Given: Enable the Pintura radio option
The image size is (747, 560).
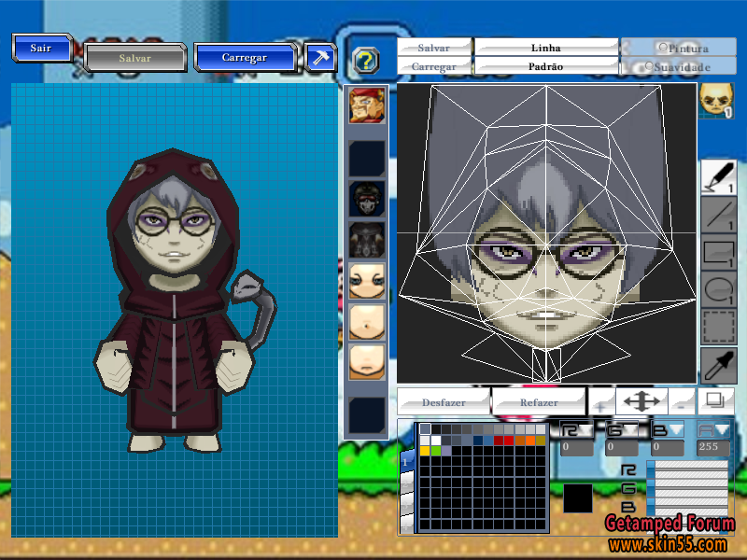Looking at the screenshot, I should click(662, 48).
